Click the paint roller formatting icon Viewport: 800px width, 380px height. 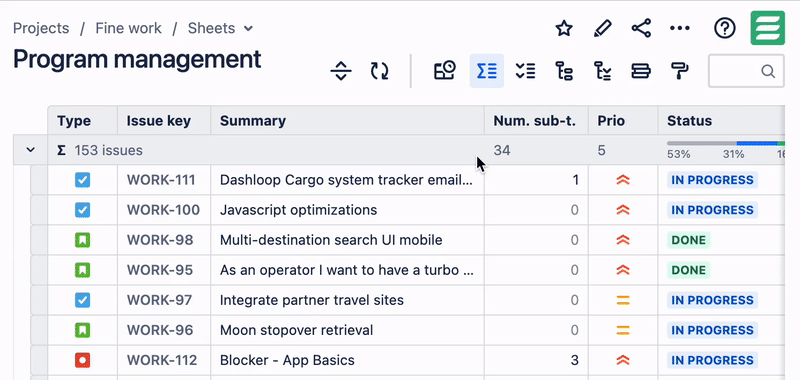[x=680, y=71]
